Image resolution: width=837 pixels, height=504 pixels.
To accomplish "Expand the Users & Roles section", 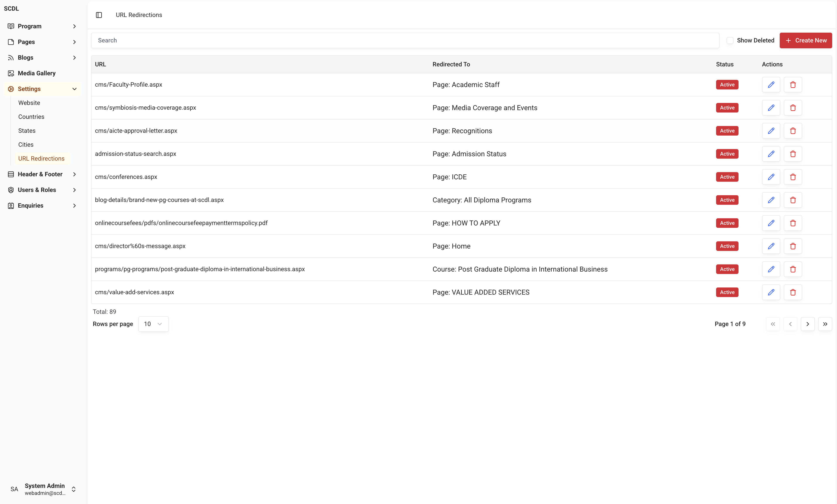I will click(36, 190).
